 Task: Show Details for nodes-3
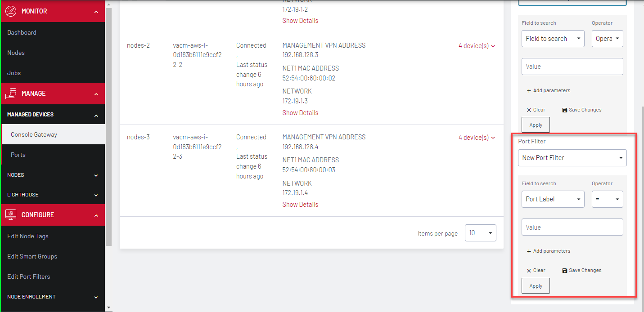300,205
